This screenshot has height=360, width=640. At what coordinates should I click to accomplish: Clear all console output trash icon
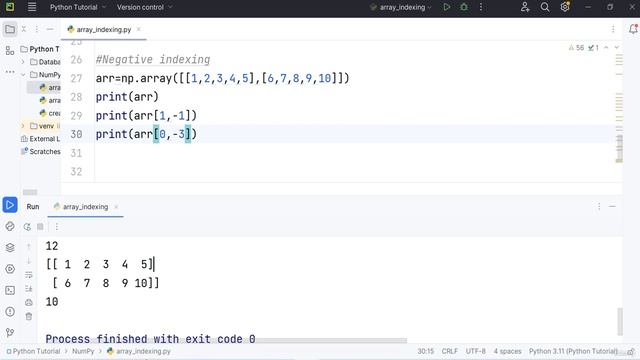coord(29,316)
